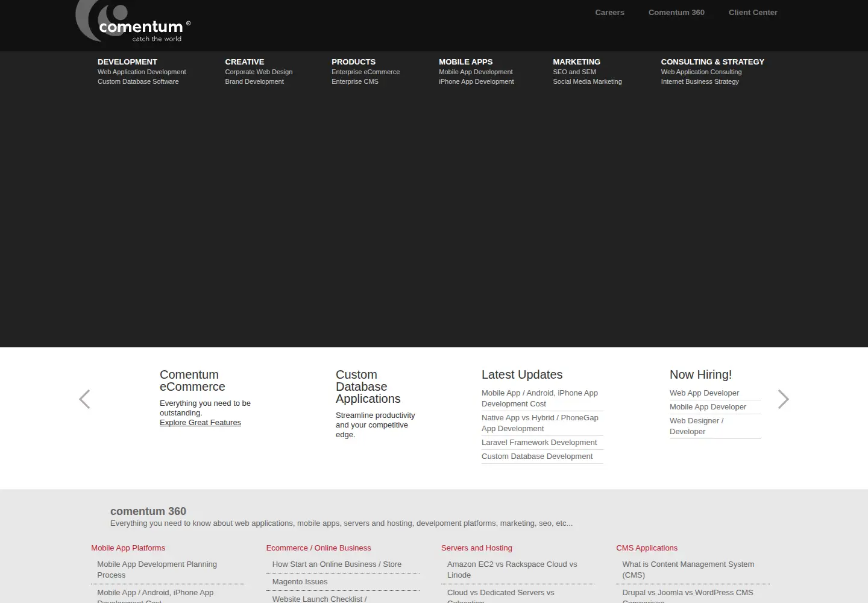Open Ecommerce / Online Business category
868x603 pixels.
(318, 548)
